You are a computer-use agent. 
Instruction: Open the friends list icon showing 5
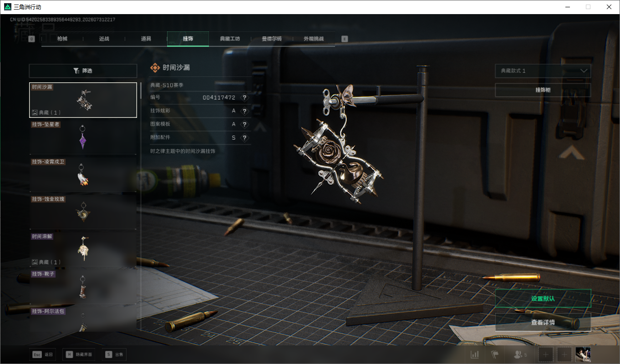pos(520,354)
